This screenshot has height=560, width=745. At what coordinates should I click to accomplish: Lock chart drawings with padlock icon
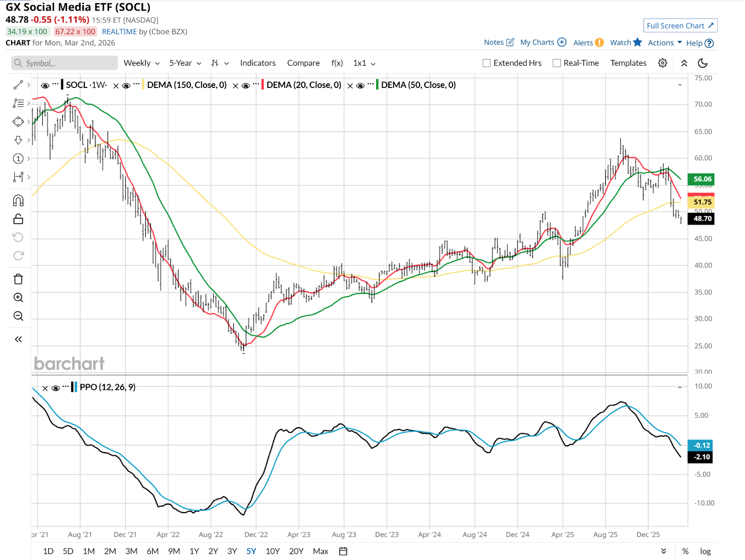(18, 219)
